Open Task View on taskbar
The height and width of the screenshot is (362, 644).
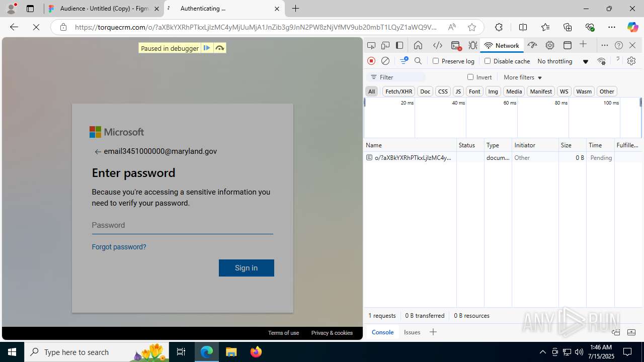181,352
